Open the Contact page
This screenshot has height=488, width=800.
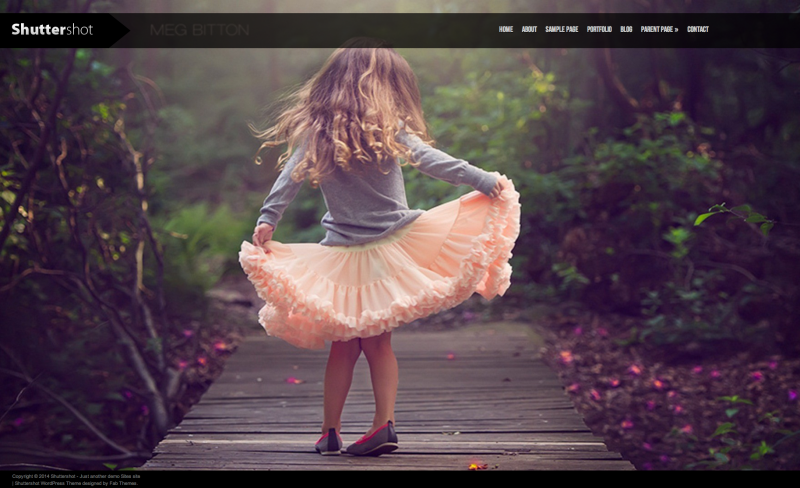698,30
